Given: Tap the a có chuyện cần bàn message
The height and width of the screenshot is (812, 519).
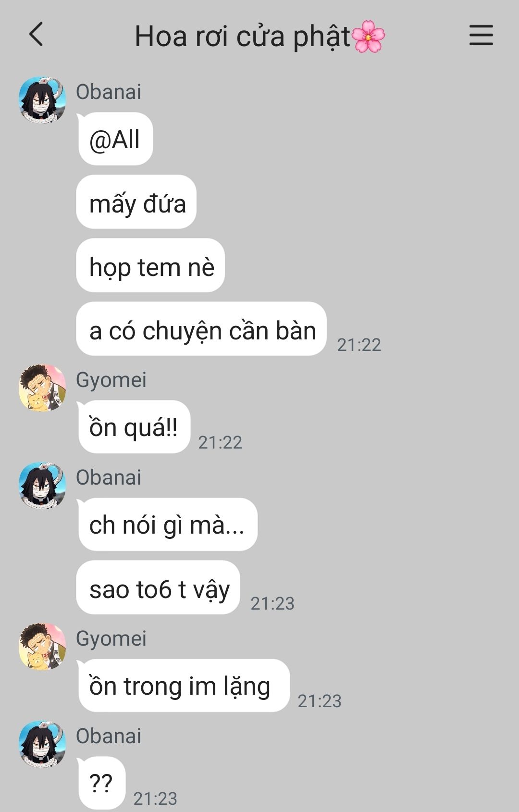Looking at the screenshot, I should pyautogui.click(x=201, y=329).
